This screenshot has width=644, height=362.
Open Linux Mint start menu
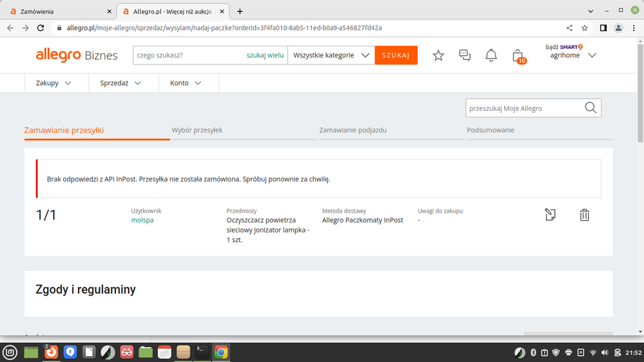pyautogui.click(x=10, y=352)
